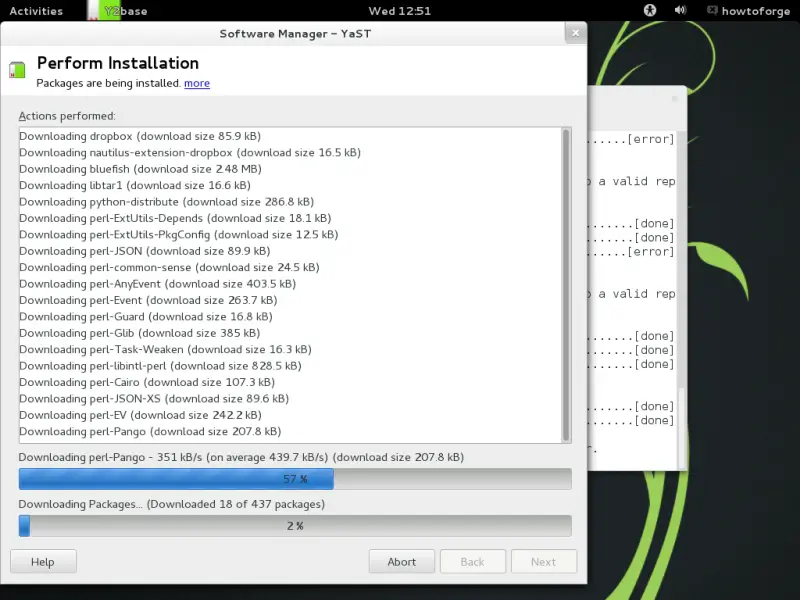Click the 'Actions performed:' label
The image size is (800, 600).
(67, 116)
